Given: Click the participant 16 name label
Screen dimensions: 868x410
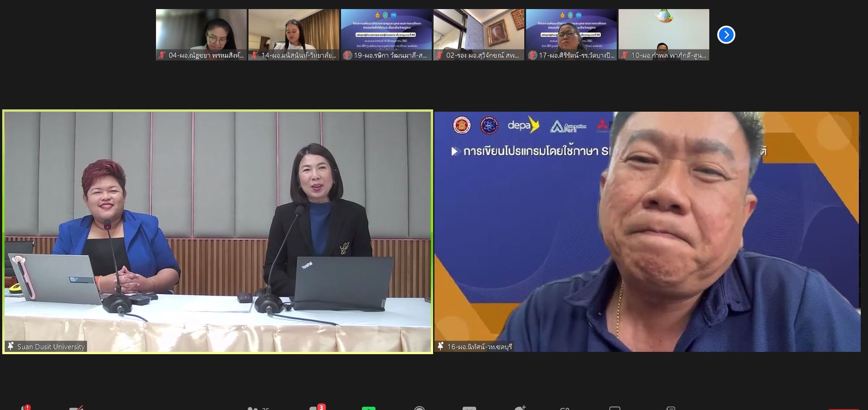Looking at the screenshot, I should (479, 346).
